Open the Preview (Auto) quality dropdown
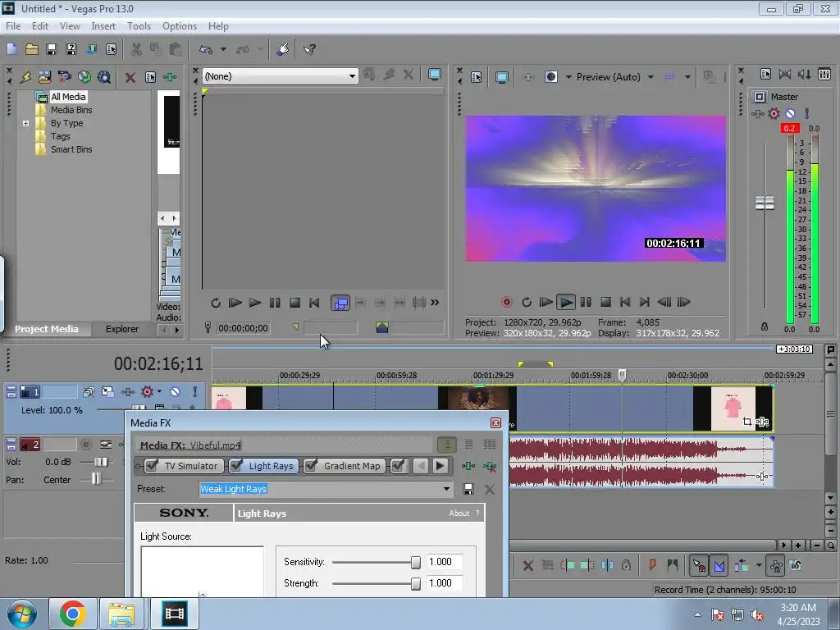This screenshot has width=840, height=630. (x=651, y=77)
